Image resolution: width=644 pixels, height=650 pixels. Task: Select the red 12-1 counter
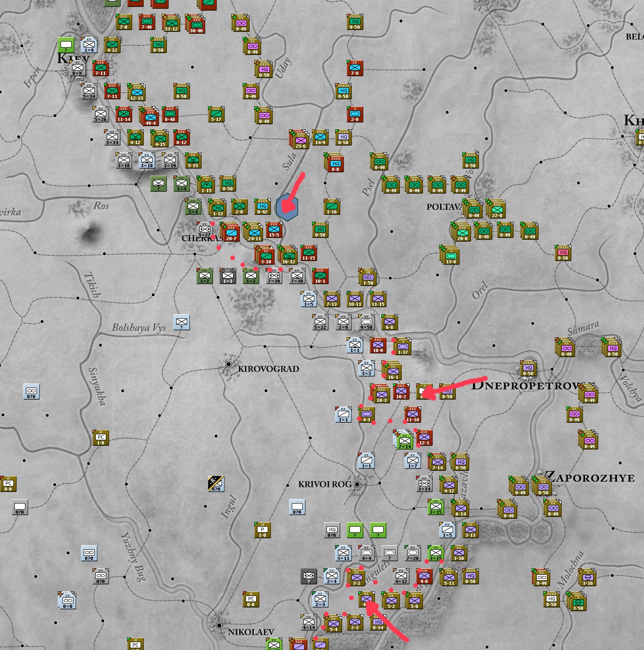point(424,438)
